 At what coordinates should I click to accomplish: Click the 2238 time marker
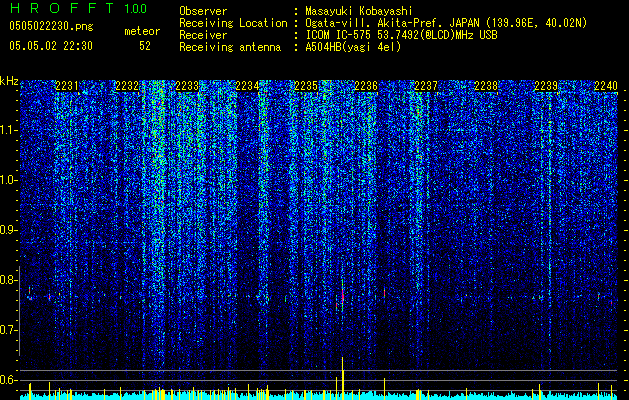tap(486, 86)
